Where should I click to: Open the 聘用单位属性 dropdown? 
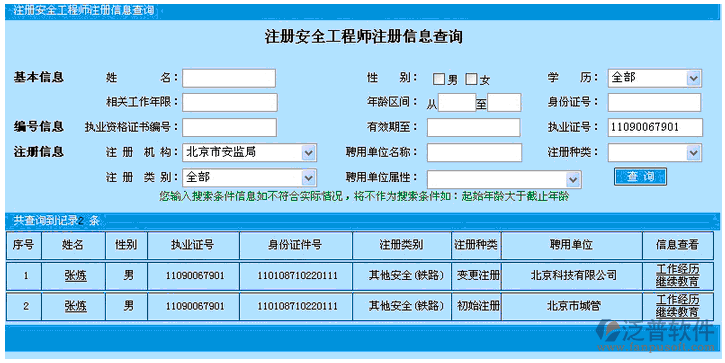point(504,179)
